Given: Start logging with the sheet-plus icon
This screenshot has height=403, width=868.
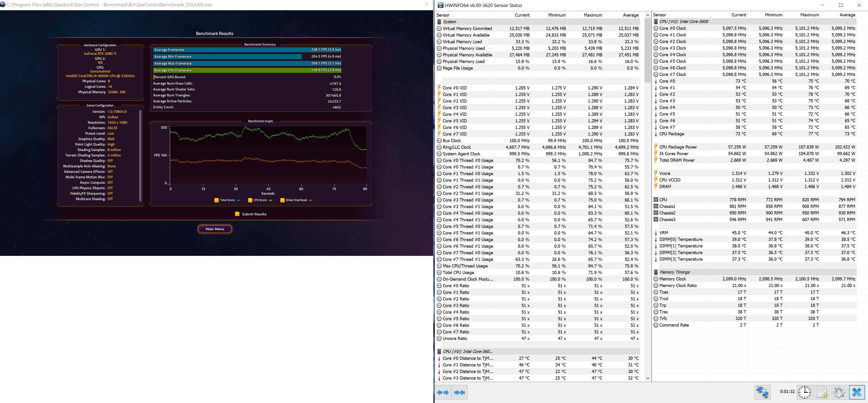Looking at the screenshot, I should [822, 392].
